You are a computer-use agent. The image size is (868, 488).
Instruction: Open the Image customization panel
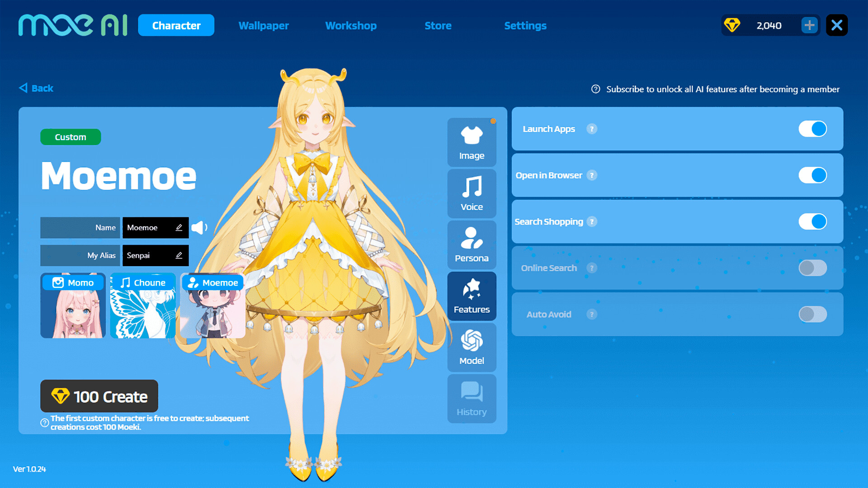[472, 141]
